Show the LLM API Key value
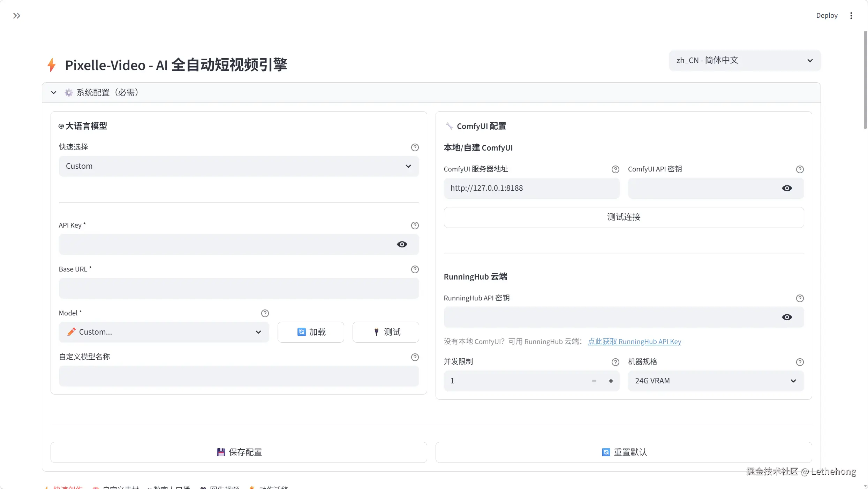Image resolution: width=868 pixels, height=489 pixels. click(402, 244)
